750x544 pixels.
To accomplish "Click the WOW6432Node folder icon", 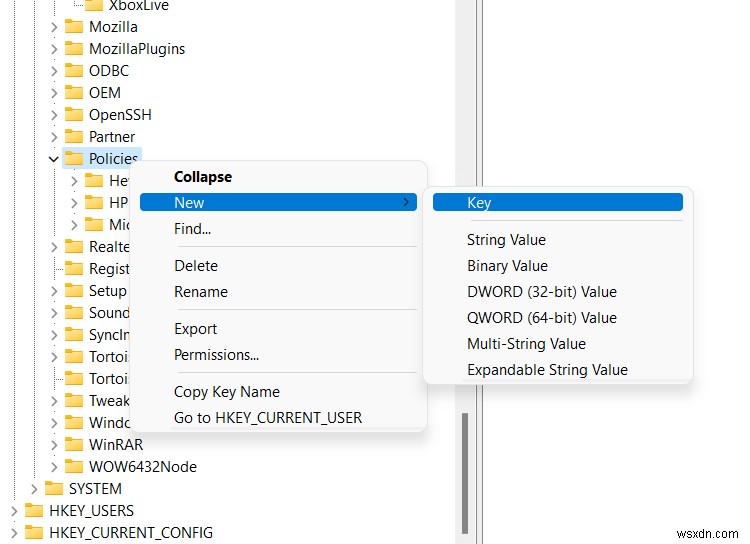I will tap(74, 466).
